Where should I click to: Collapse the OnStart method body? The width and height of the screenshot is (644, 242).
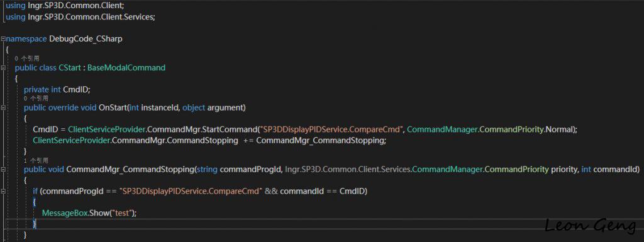[x=3, y=108]
